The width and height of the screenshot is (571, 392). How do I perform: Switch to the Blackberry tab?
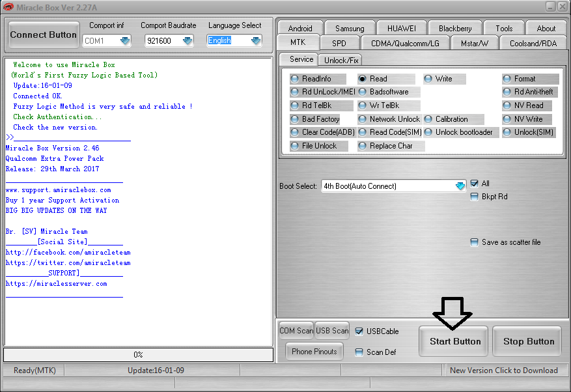tap(455, 28)
